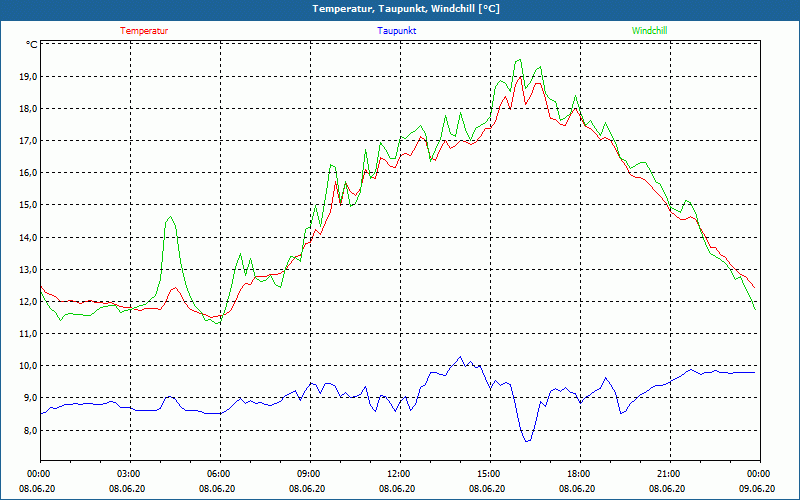
Task: Click the 15,0 y-axis value
Action: coord(29,205)
